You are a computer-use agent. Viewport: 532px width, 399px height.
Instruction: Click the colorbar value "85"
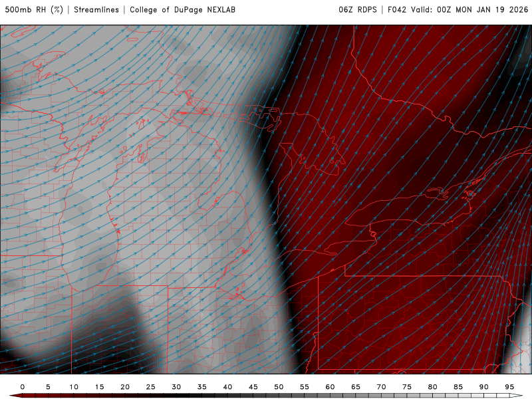point(458,387)
